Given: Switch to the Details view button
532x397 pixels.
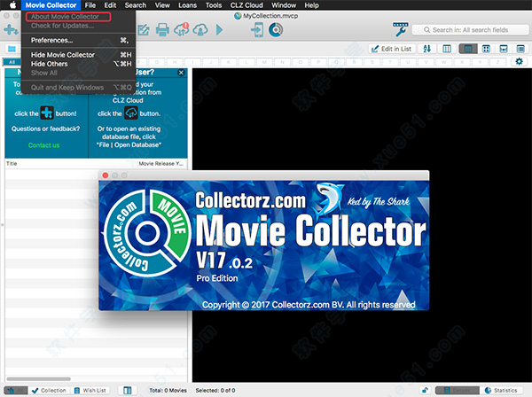Looking at the screenshot, I should [457, 391].
